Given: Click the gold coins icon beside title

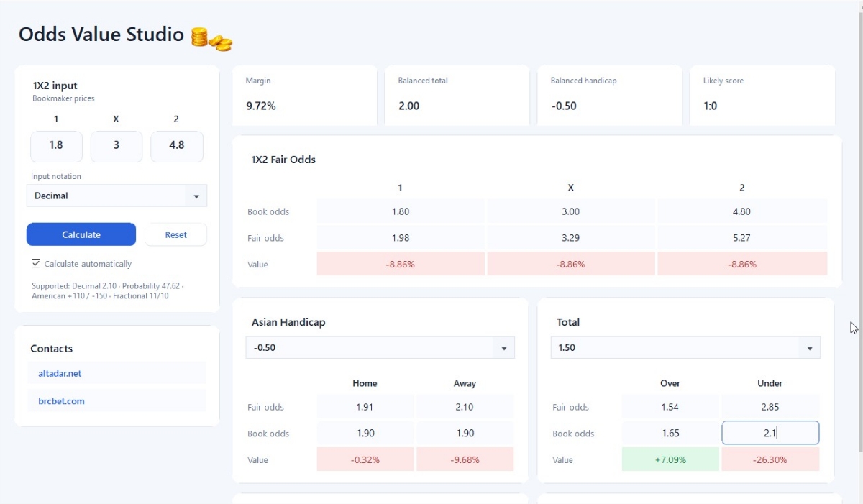Looking at the screenshot, I should tap(211, 38).
